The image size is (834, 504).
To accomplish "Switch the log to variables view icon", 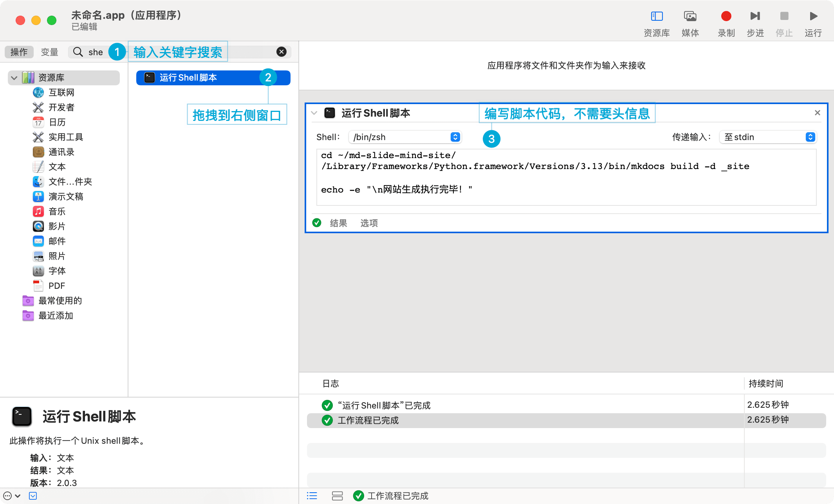I will [x=337, y=496].
